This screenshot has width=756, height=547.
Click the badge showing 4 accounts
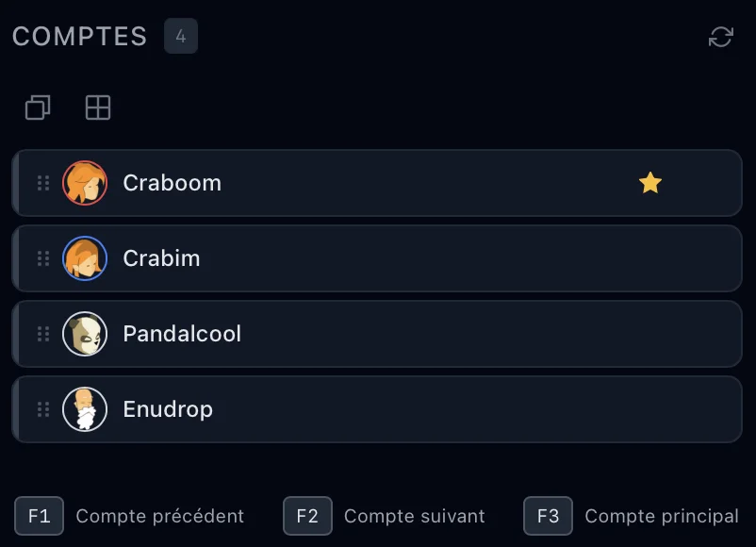181,36
